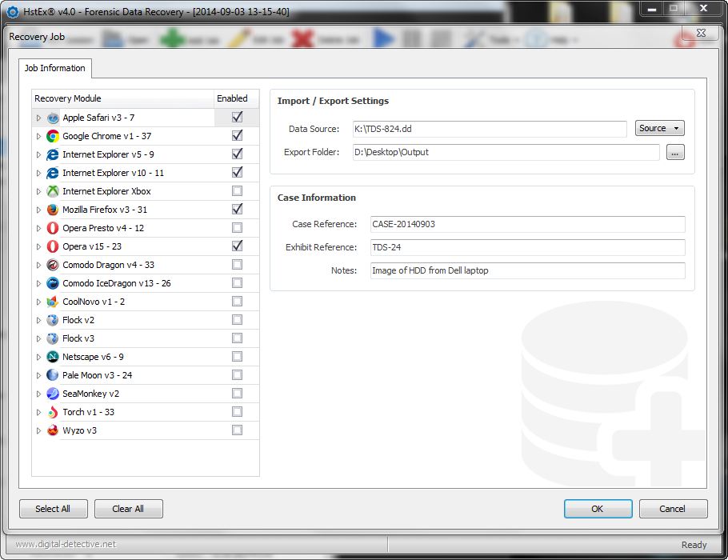Click the CoolNovo module icon
The image size is (728, 560).
tap(53, 302)
